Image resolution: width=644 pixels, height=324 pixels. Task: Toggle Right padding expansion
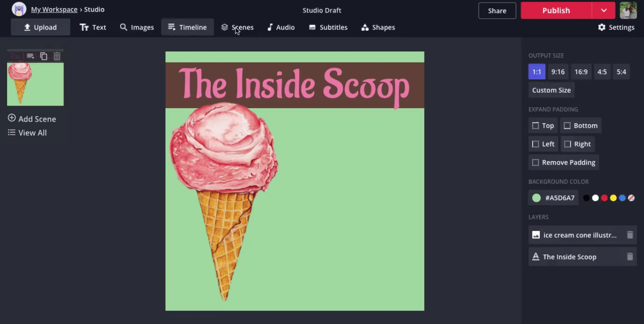[578, 144]
